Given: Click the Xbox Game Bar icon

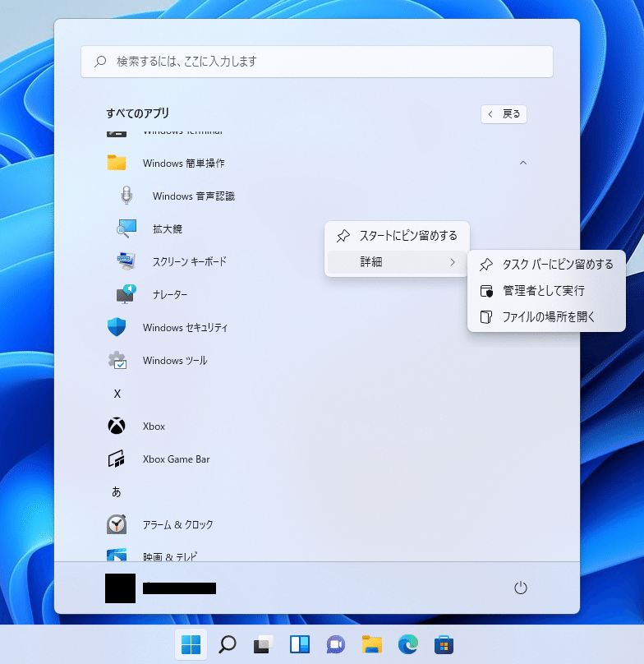Looking at the screenshot, I should (x=117, y=459).
